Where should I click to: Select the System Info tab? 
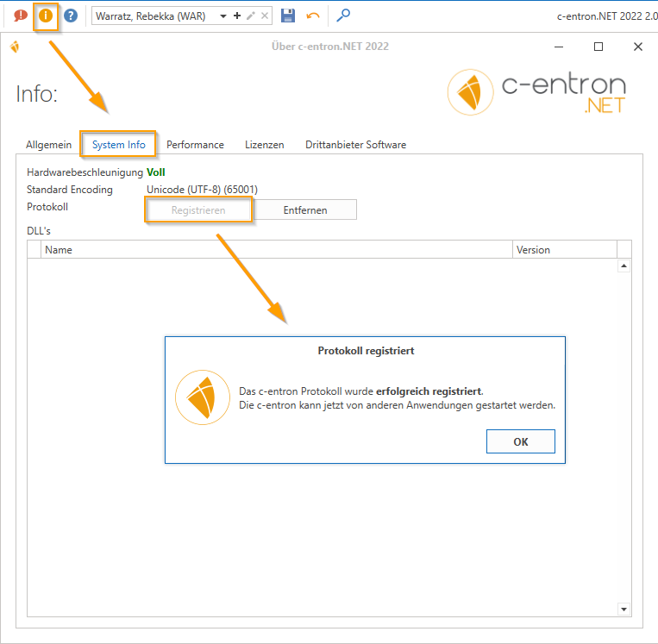coord(119,145)
